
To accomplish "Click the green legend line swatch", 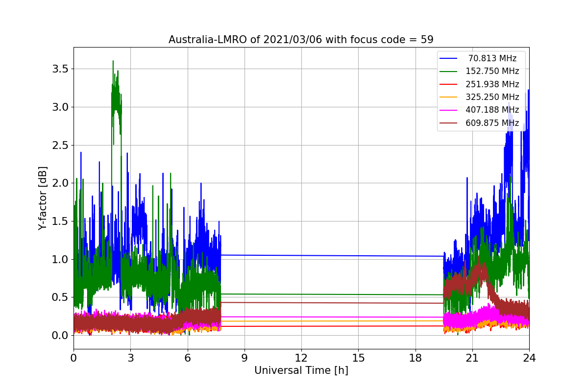I will pyautogui.click(x=449, y=72).
